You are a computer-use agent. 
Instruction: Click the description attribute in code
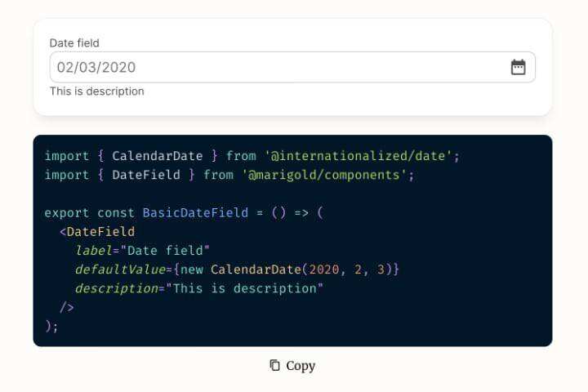coord(116,288)
